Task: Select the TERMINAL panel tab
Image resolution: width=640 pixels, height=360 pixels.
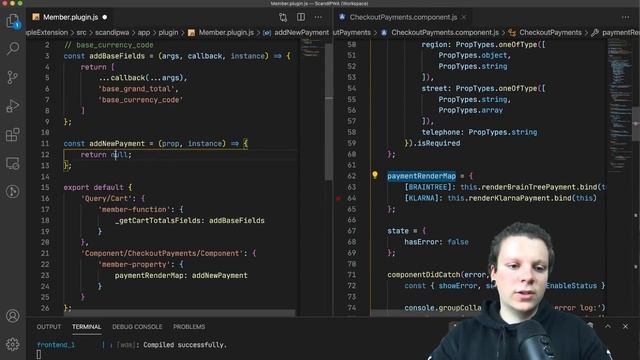Action: [x=87, y=327]
